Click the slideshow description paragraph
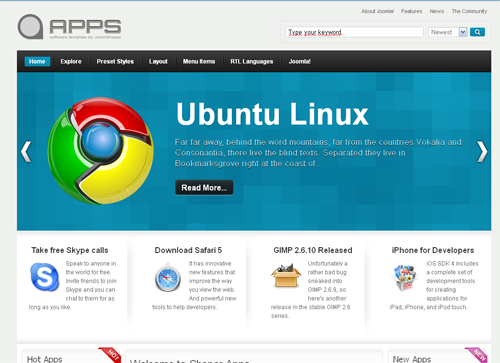The image size is (500, 363). tap(318, 153)
